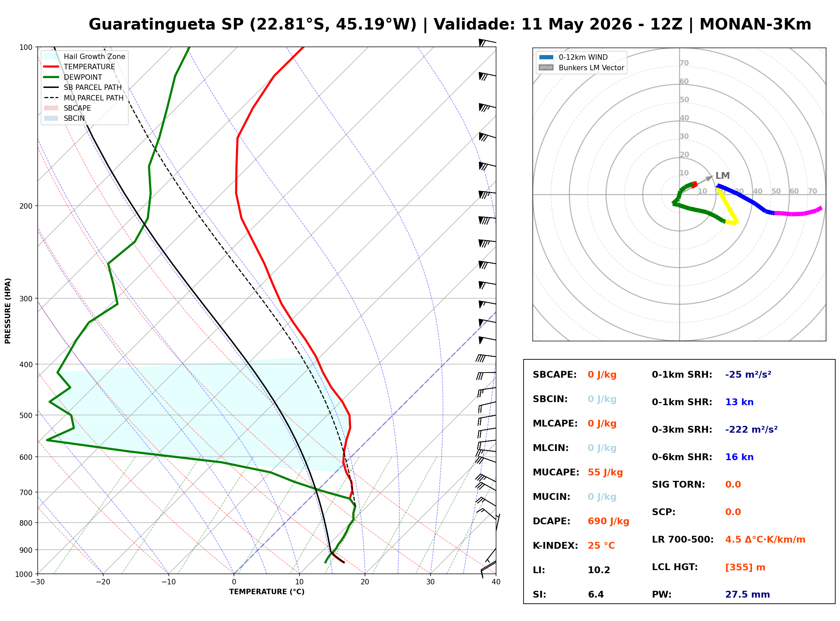Click the 500 pressure axis tick label
The image size is (840, 621).
[x=26, y=415]
